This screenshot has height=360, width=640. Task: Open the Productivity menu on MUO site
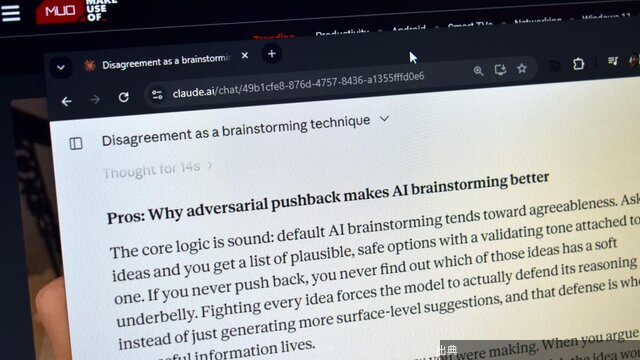point(342,32)
